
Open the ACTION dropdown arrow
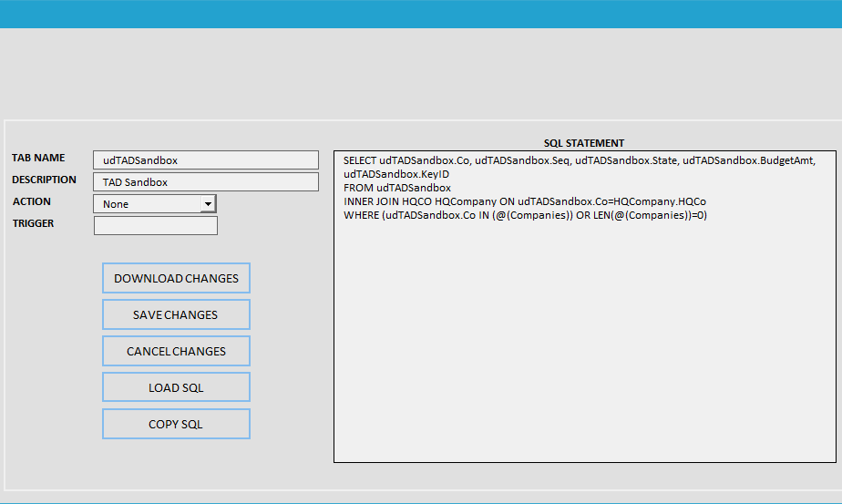pyautogui.click(x=208, y=204)
